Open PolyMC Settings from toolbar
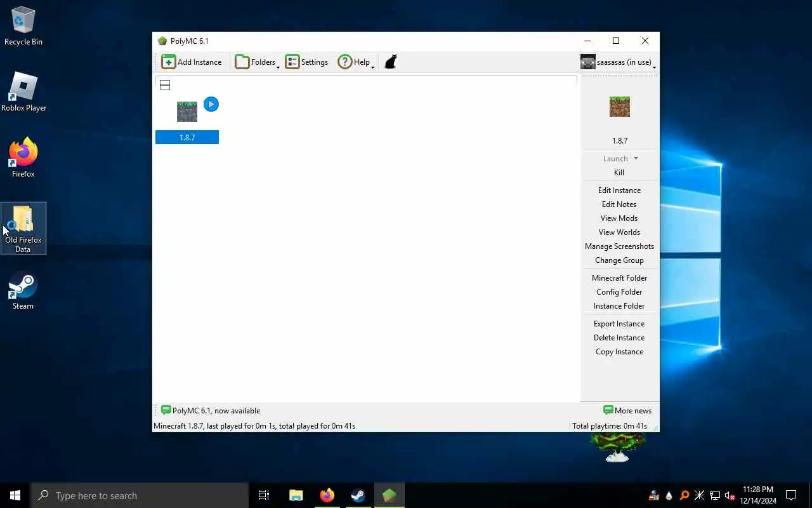The height and width of the screenshot is (508, 812). [x=307, y=62]
